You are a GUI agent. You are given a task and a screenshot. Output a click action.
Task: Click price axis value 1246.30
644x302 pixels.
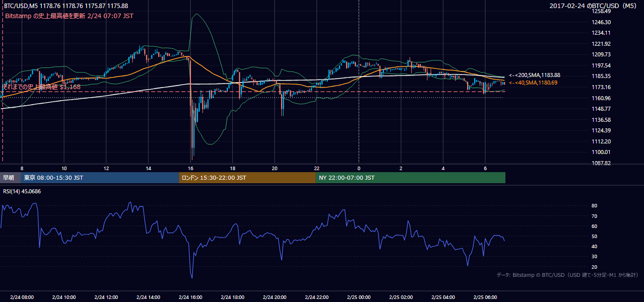point(601,22)
